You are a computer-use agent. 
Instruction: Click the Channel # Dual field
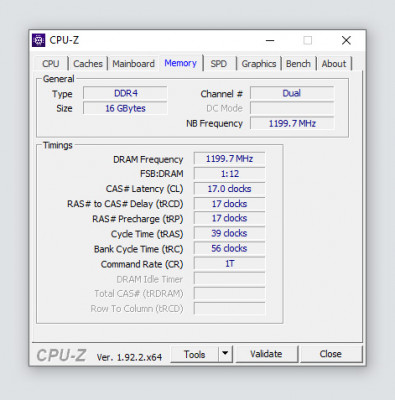pyautogui.click(x=292, y=93)
